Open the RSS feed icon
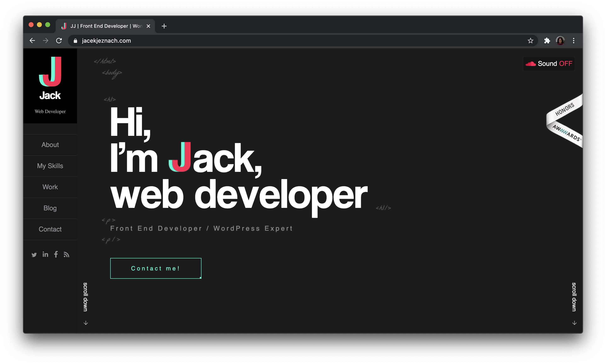606x364 pixels. point(67,255)
